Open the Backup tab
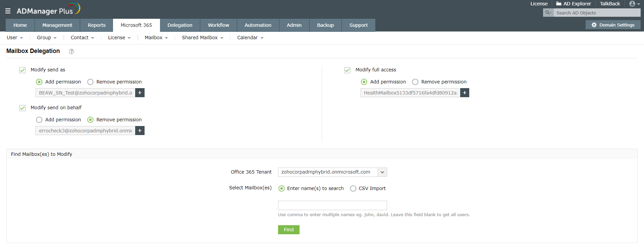The height and width of the screenshot is (249, 644). click(x=325, y=25)
